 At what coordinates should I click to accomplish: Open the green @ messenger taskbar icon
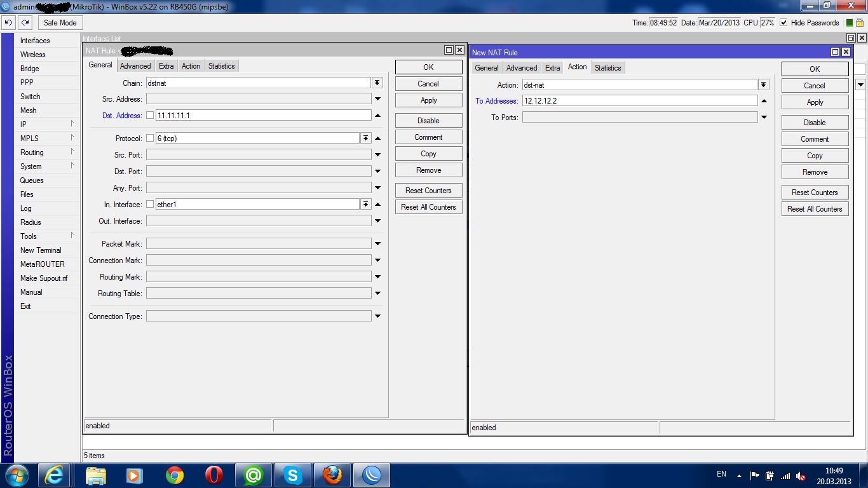253,475
